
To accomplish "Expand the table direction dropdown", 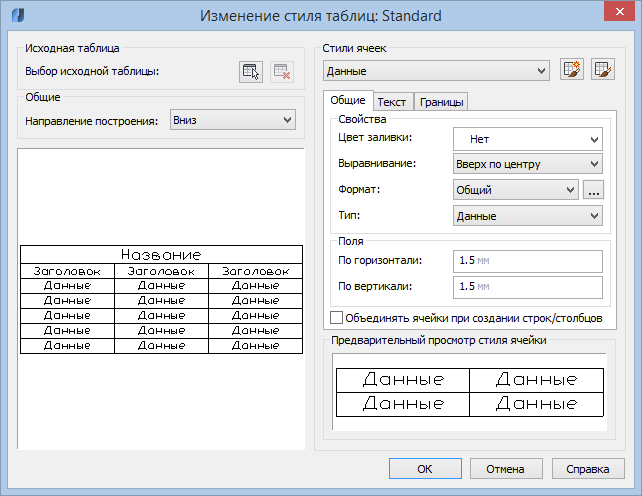I will click(232, 120).
